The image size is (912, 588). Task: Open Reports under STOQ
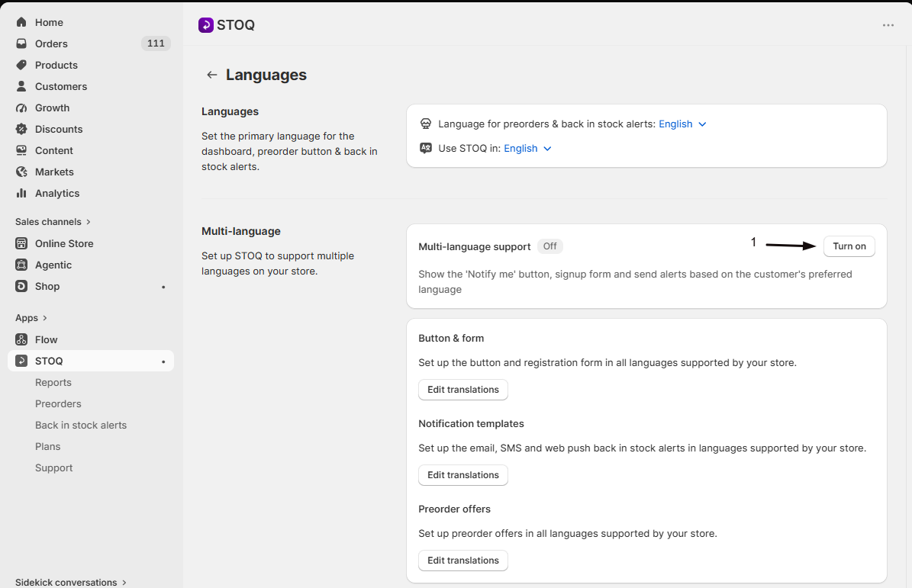tap(53, 382)
